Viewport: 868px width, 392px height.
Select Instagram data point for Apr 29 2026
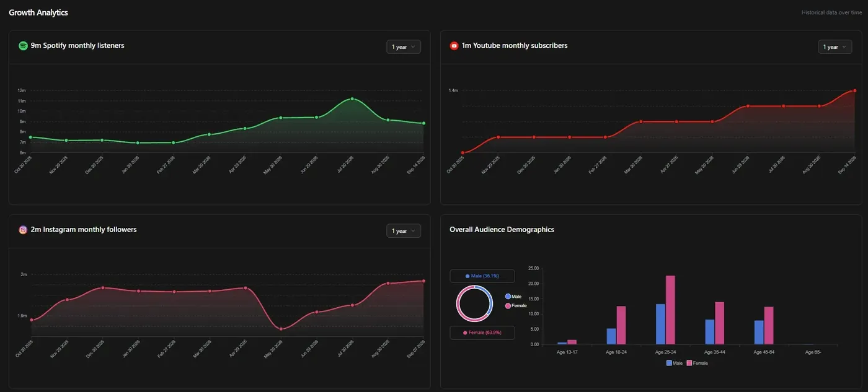[246, 288]
